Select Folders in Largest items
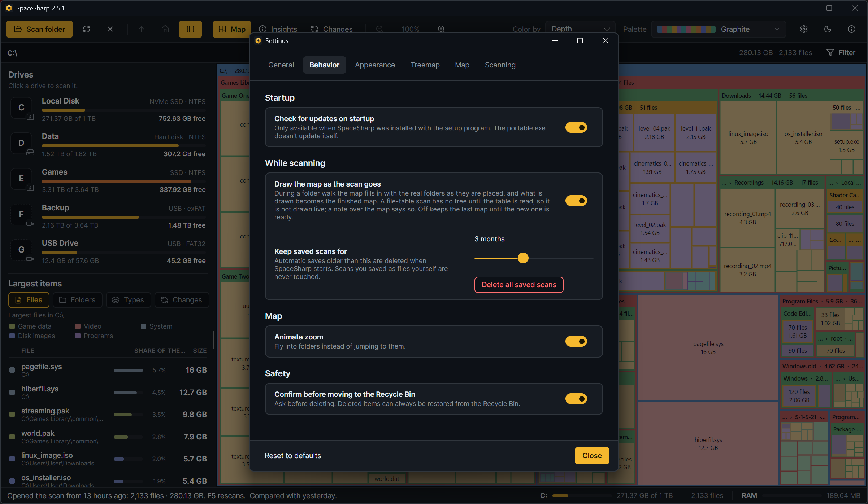868x504 pixels. pyautogui.click(x=77, y=300)
